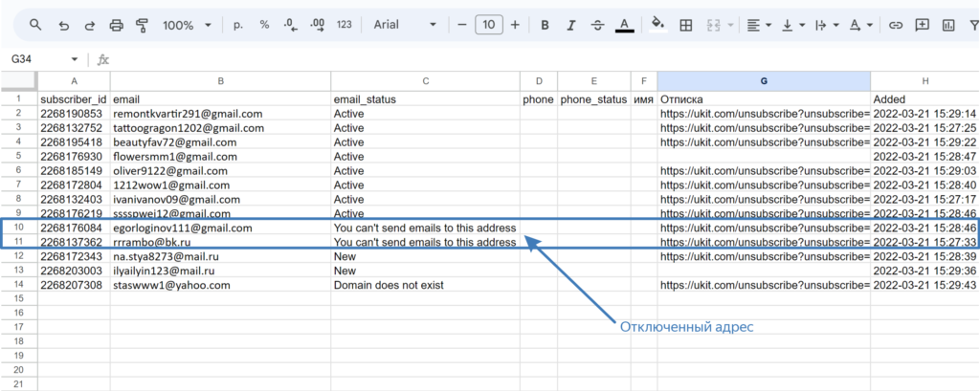Select cell remontkvartir291@gmail.com

[221, 114]
